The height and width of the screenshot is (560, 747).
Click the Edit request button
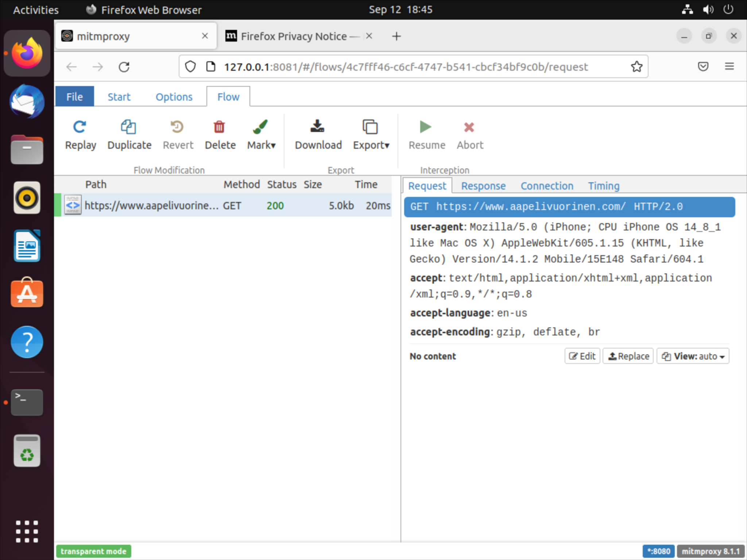[582, 355]
